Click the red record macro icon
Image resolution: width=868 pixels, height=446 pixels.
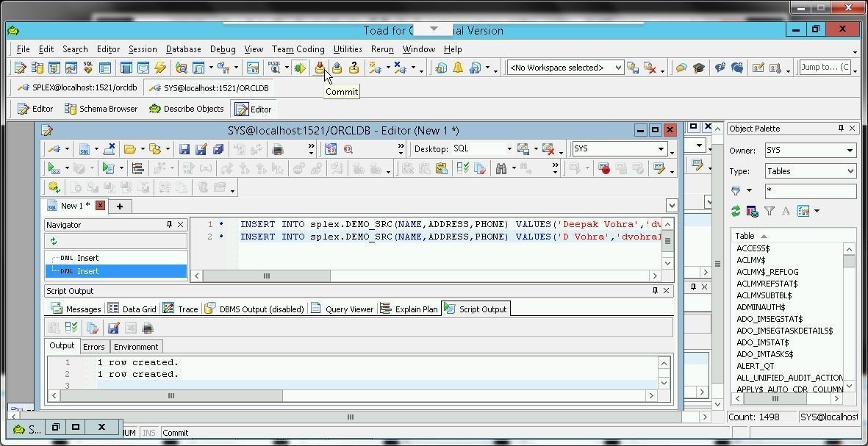[604, 168]
